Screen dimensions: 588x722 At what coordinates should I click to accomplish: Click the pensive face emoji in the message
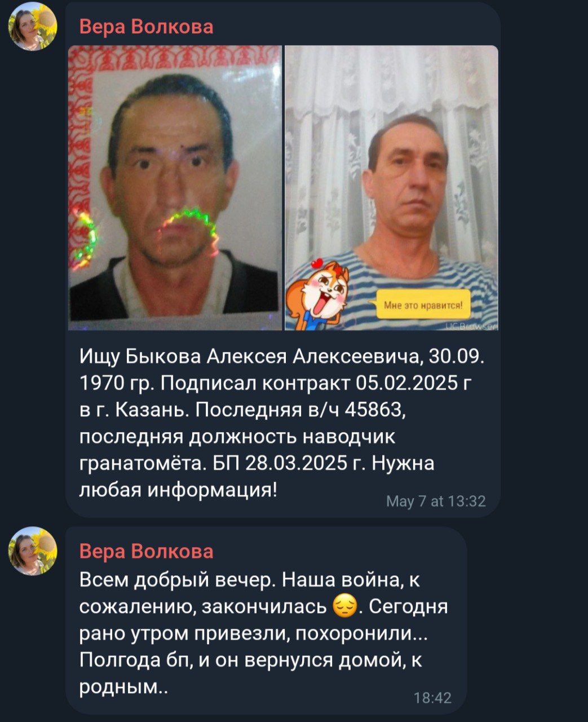point(345,607)
